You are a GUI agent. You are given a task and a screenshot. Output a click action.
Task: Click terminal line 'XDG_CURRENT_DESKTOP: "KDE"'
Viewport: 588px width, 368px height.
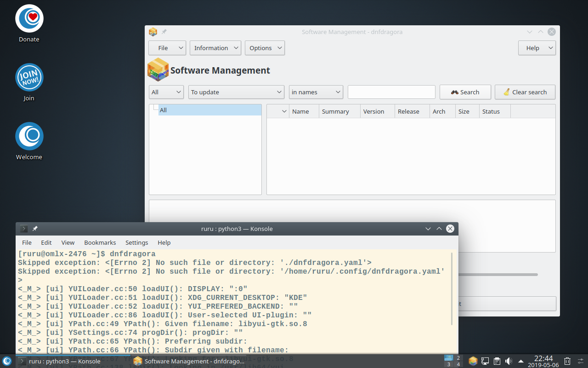click(163, 298)
